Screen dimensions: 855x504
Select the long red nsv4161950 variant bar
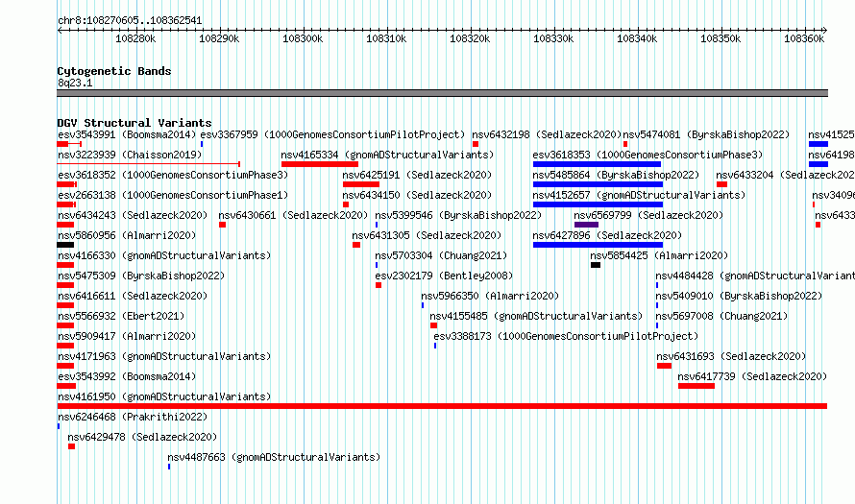coord(442,406)
